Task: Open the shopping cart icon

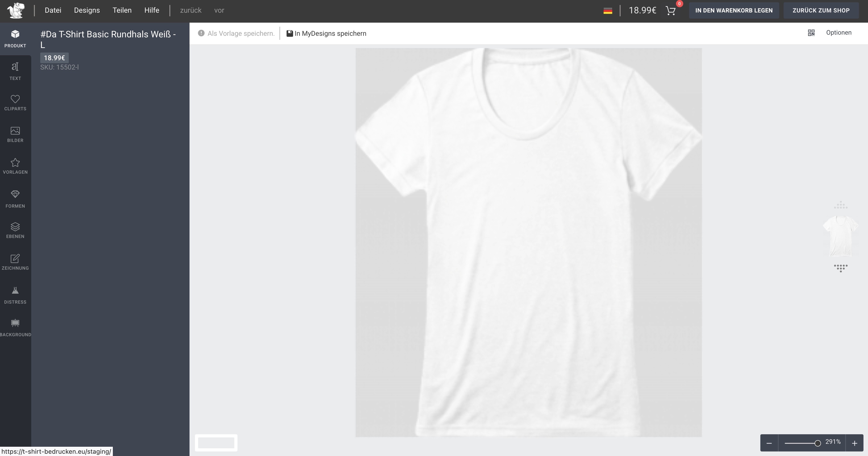Action: coord(671,11)
